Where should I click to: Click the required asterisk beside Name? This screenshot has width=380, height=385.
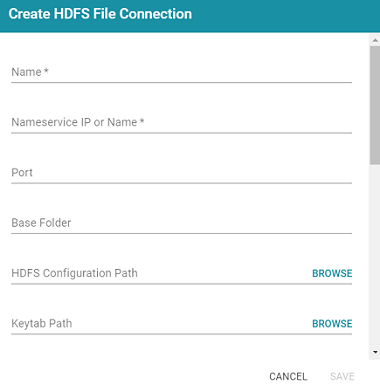pyautogui.click(x=46, y=71)
